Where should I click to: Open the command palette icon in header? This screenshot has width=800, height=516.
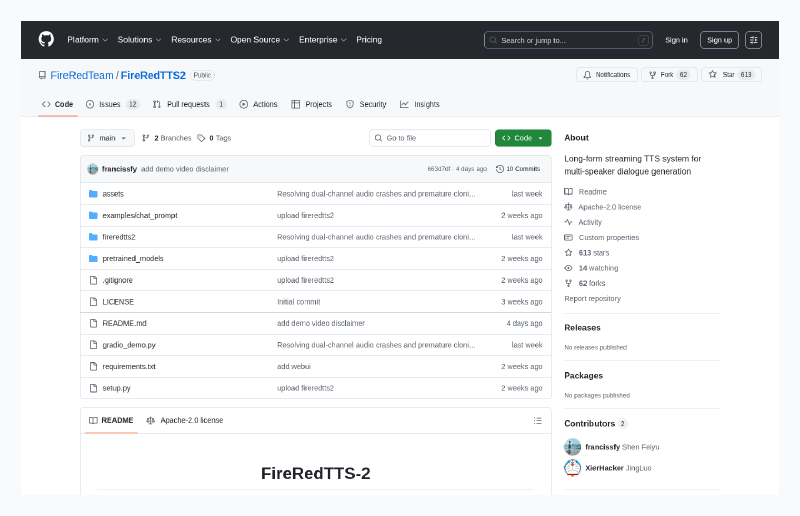tap(753, 40)
